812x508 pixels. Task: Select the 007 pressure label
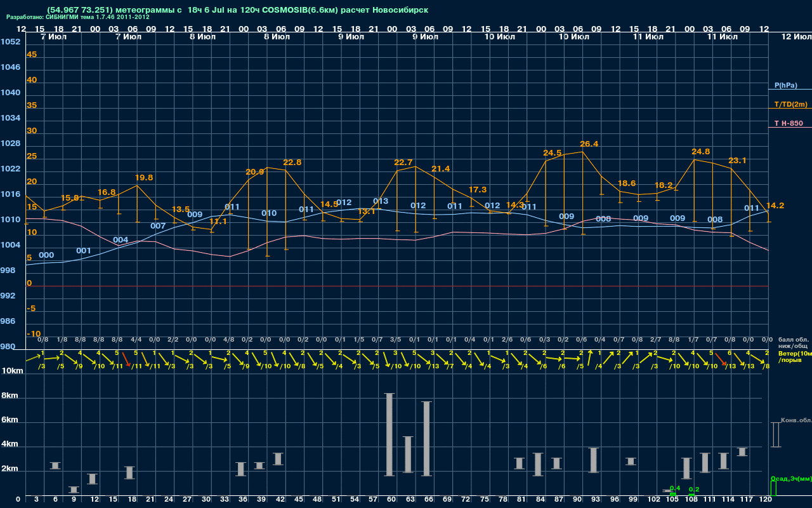(158, 226)
